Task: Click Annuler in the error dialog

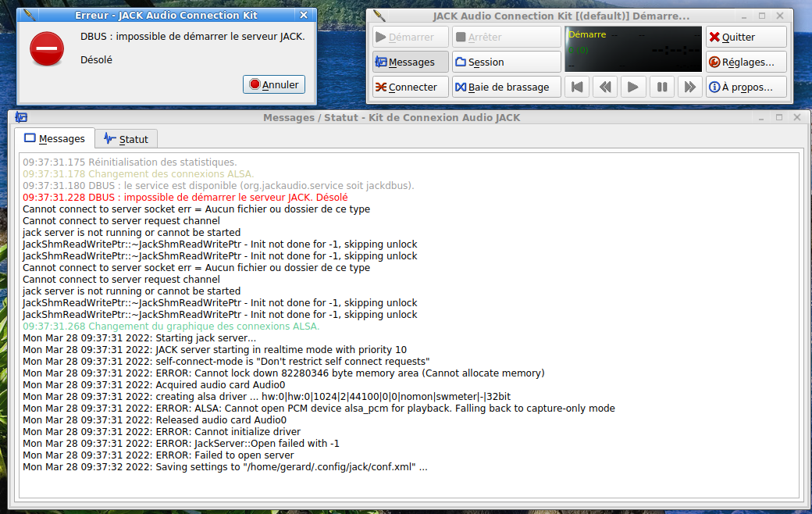Action: click(x=274, y=84)
